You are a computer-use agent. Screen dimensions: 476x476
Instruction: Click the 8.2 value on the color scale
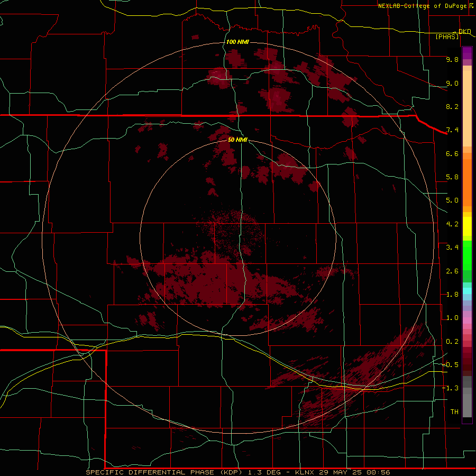coord(452,106)
